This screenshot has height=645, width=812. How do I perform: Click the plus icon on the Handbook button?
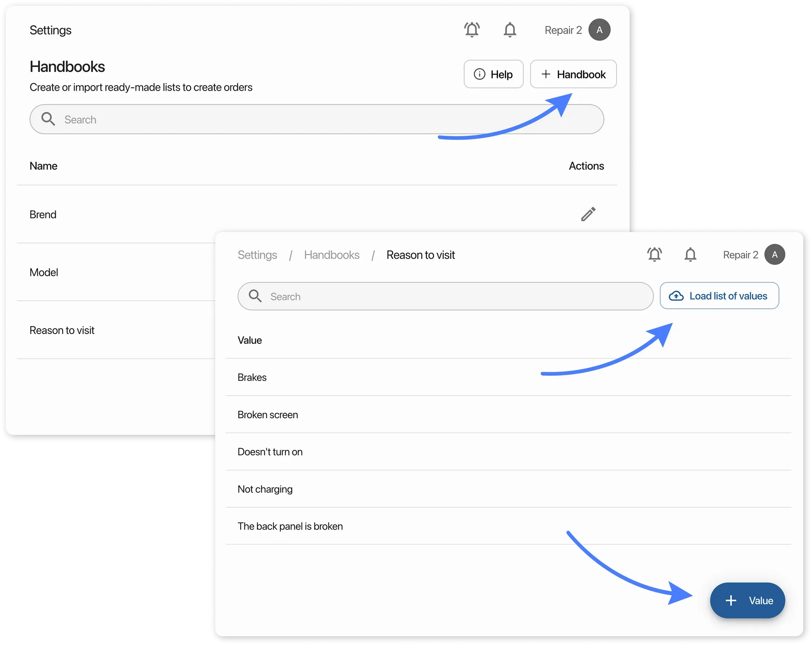click(546, 74)
